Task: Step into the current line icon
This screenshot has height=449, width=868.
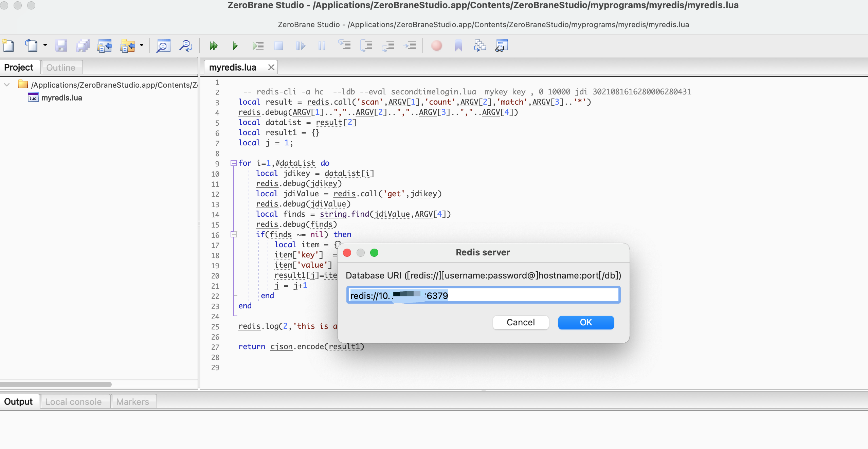Action: point(344,45)
